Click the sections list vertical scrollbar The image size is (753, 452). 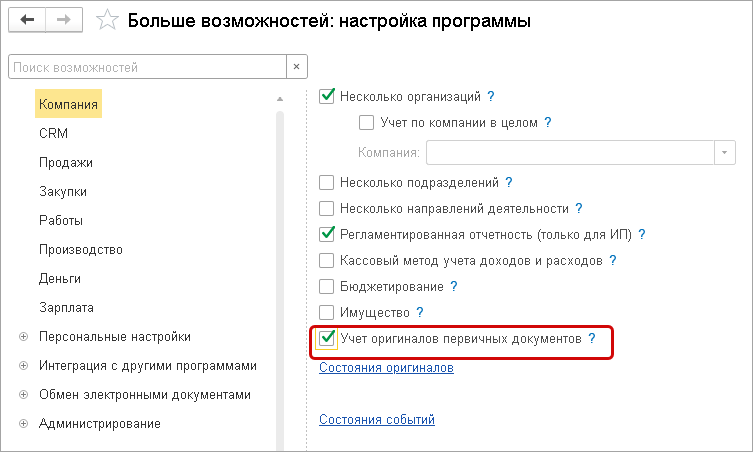point(280,270)
